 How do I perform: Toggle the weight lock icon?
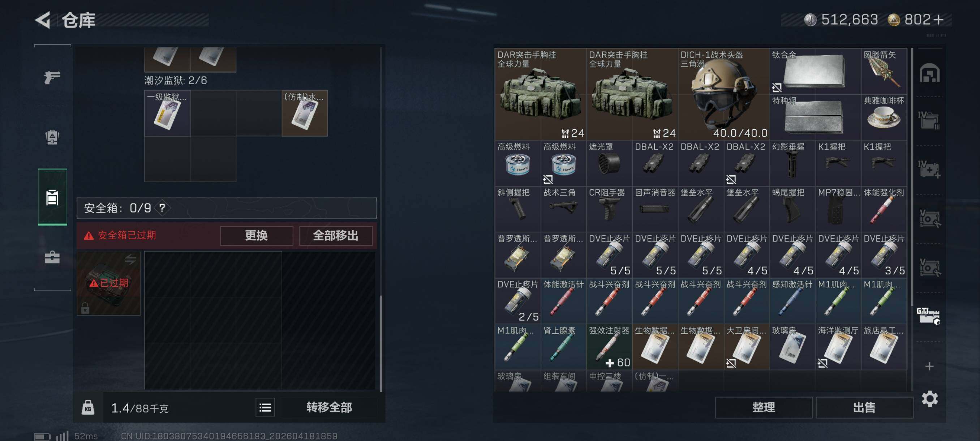[88, 407]
